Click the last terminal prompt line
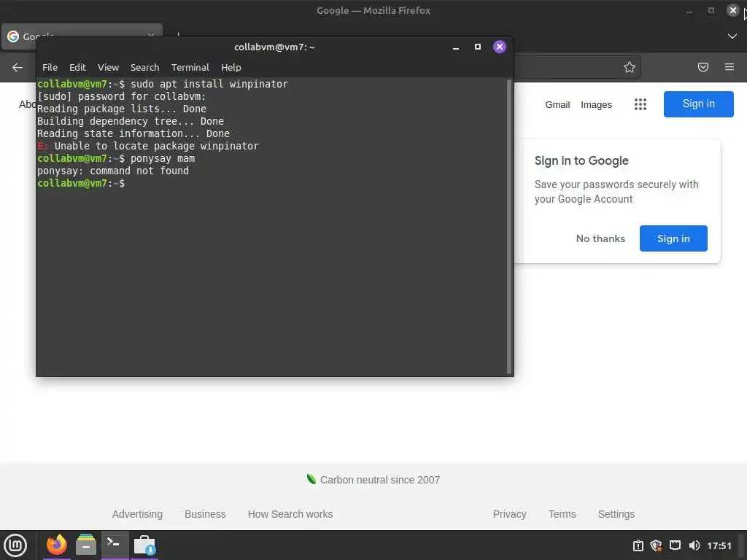The height and width of the screenshot is (560, 747). [81, 183]
